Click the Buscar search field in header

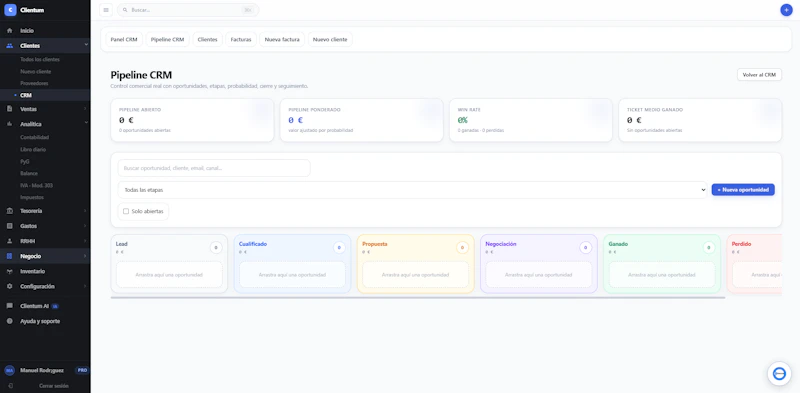pyautogui.click(x=188, y=10)
